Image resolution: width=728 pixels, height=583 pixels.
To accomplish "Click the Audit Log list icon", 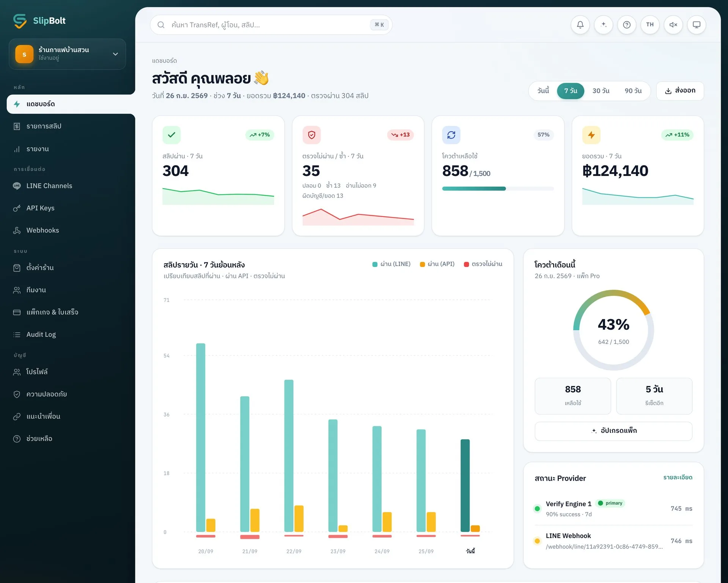I will pyautogui.click(x=17, y=335).
